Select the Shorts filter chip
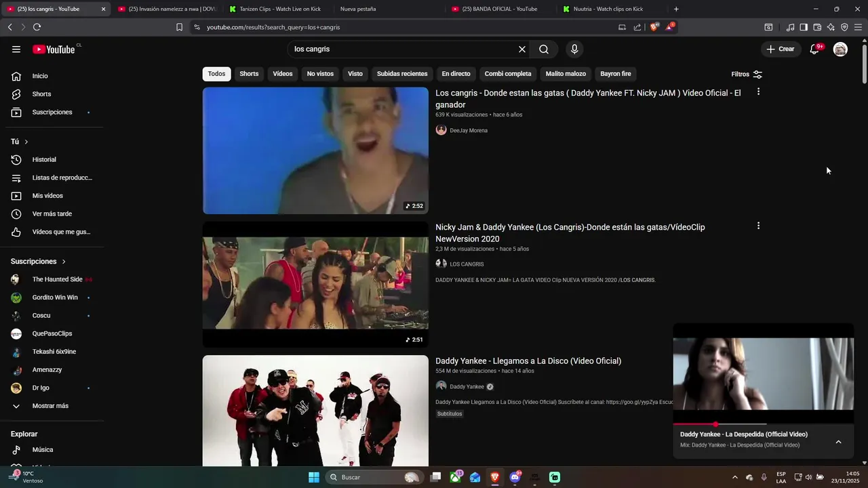This screenshot has height=488, width=868. (x=249, y=74)
